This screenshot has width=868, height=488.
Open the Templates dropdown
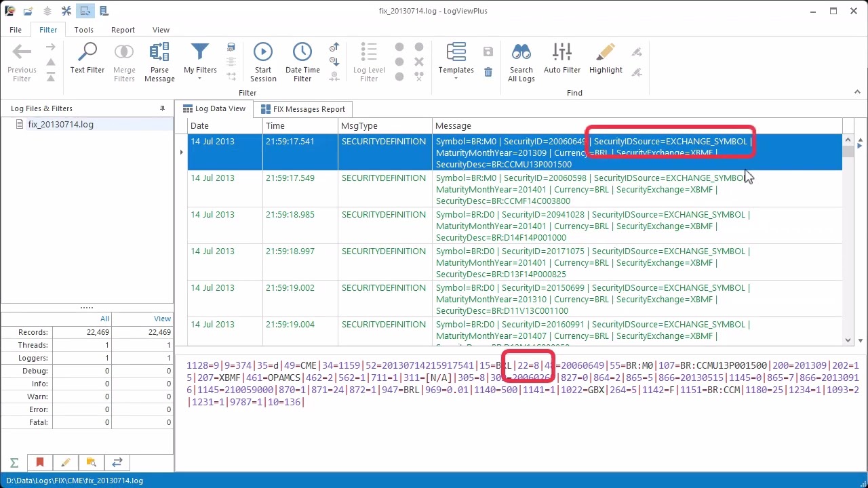pos(456,62)
